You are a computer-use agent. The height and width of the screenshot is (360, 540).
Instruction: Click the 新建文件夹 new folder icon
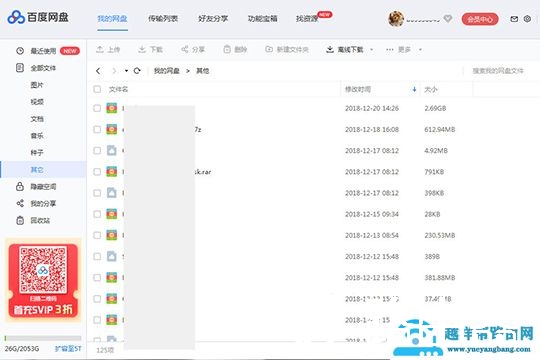[269, 49]
